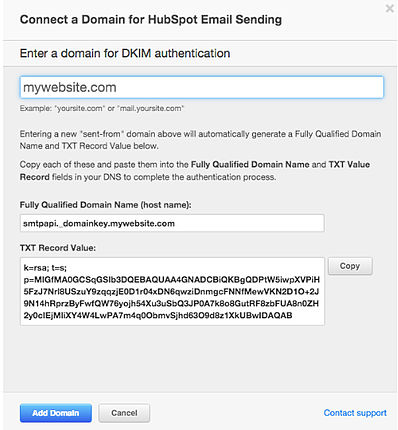Image resolution: width=398 pixels, height=430 pixels.
Task: Copy the TXT Record Value
Action: point(350,266)
